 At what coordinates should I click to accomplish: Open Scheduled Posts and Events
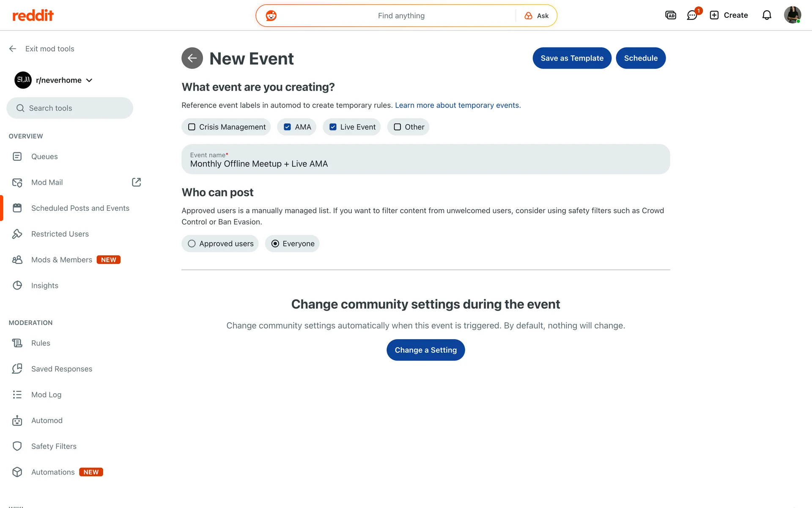point(80,208)
